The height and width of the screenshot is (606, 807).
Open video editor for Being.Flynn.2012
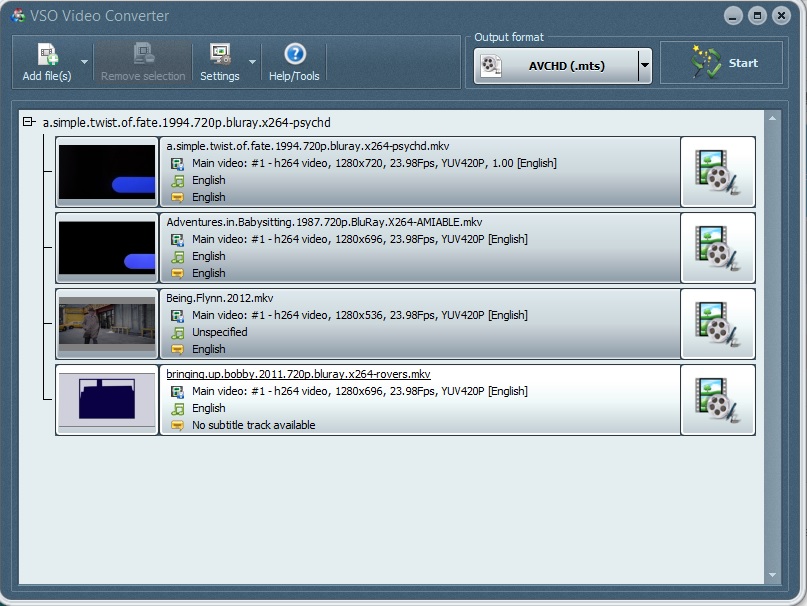click(x=718, y=324)
